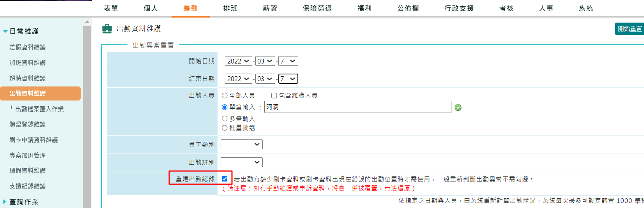Screen dimensions: 644x208
Task: Choose the 批量挑選 radio option
Action: click(225, 128)
